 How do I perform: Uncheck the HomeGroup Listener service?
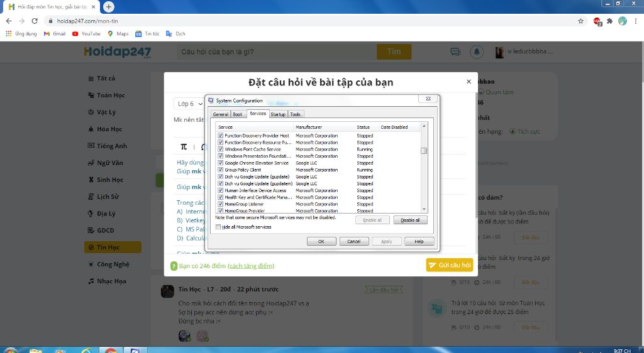click(x=221, y=204)
